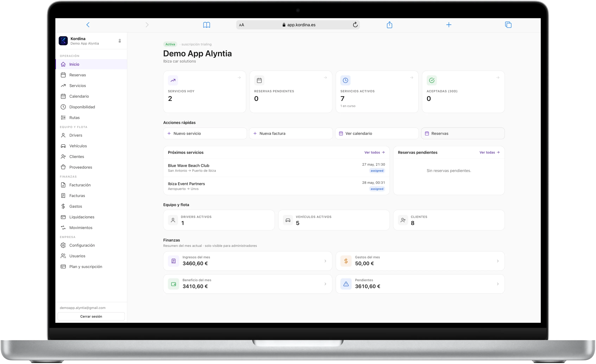
Task: Open Vehículos in the sidebar
Action: pyautogui.click(x=91, y=146)
